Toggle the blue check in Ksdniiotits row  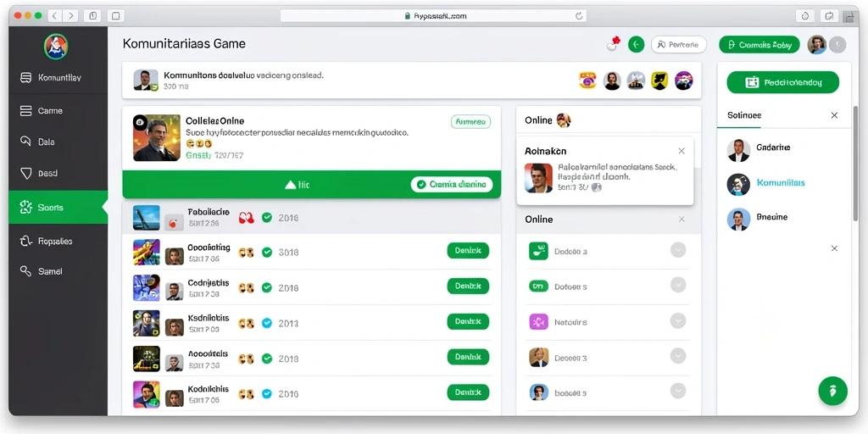[267, 323]
